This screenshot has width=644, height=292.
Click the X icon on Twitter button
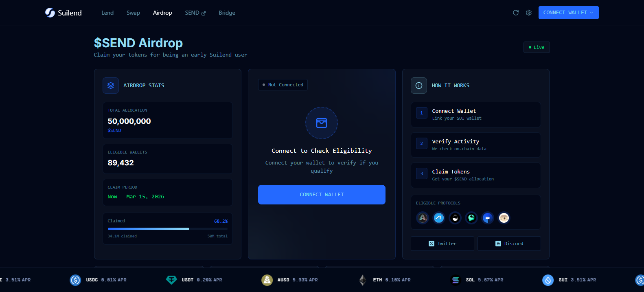(432, 244)
